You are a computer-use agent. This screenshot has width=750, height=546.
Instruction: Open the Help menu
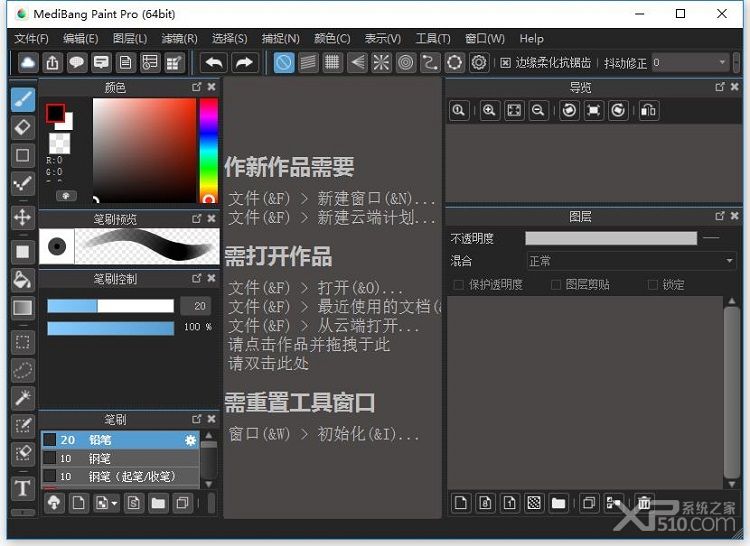531,39
